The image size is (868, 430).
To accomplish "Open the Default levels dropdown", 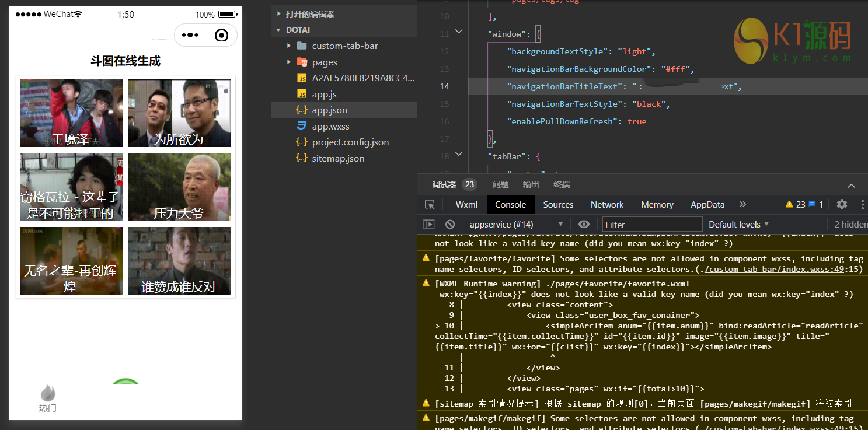I will click(x=738, y=225).
